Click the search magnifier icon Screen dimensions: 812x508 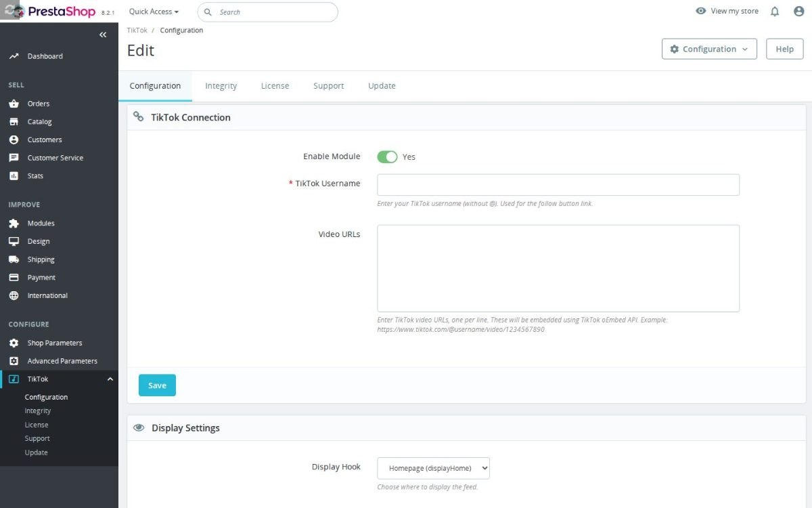pos(208,12)
